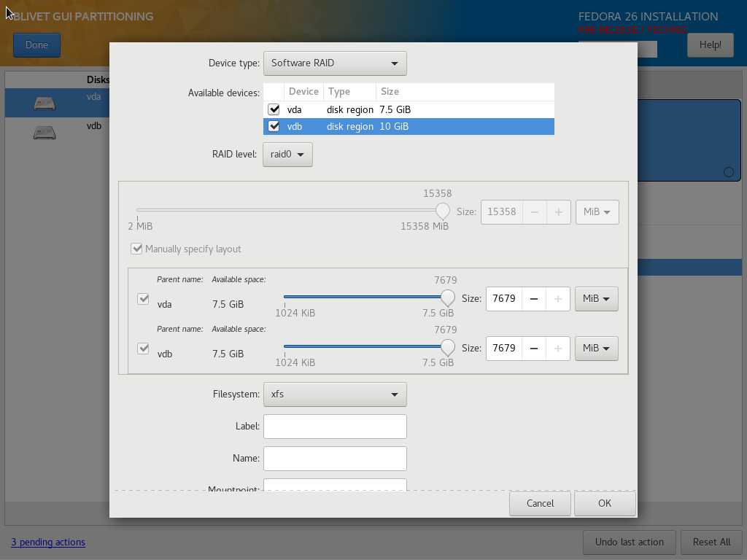
Task: Select the vdb disk icon in Disks list
Action: click(44, 133)
